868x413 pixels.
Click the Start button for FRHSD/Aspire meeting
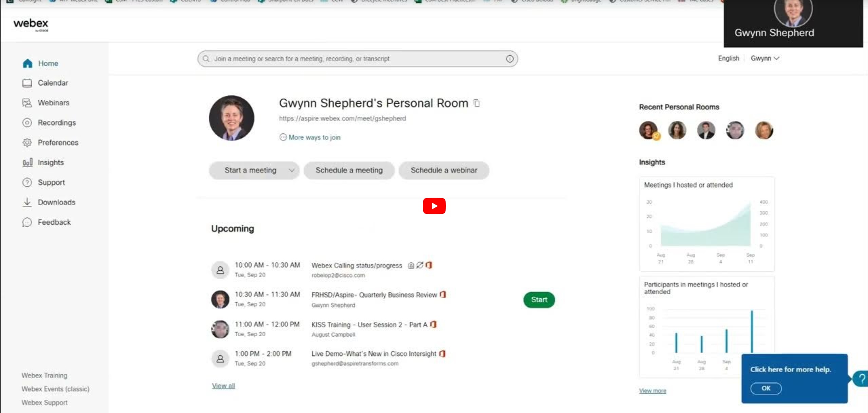[539, 300]
